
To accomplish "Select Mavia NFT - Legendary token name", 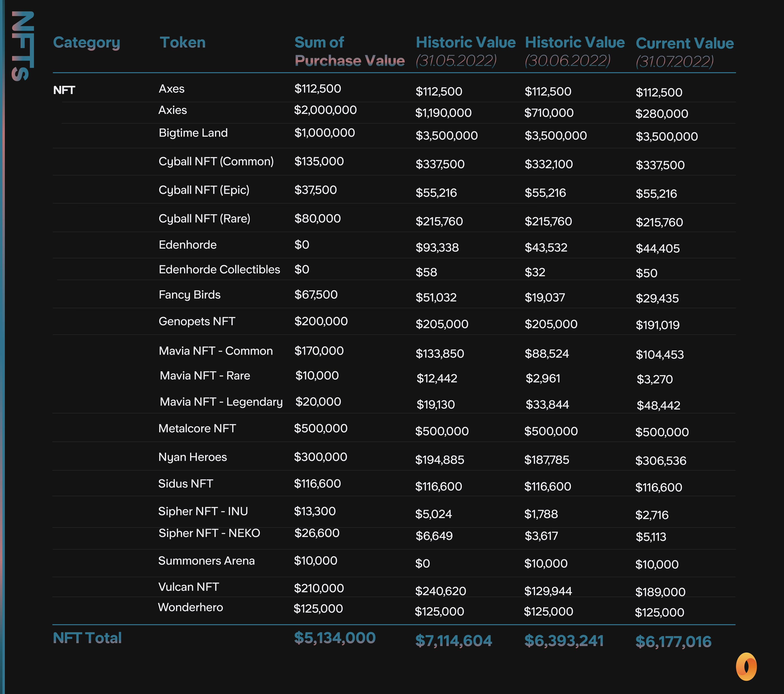I will 221,402.
